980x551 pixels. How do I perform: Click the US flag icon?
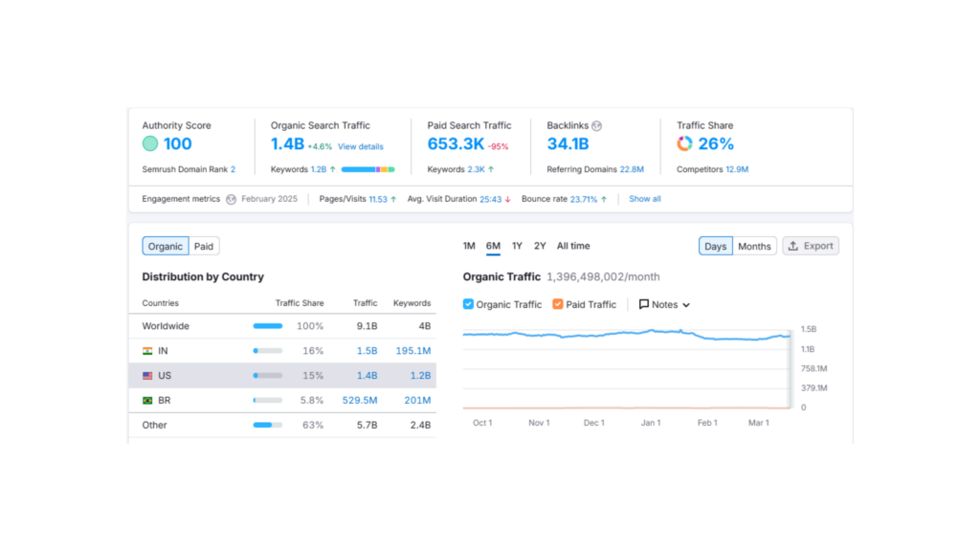click(147, 376)
